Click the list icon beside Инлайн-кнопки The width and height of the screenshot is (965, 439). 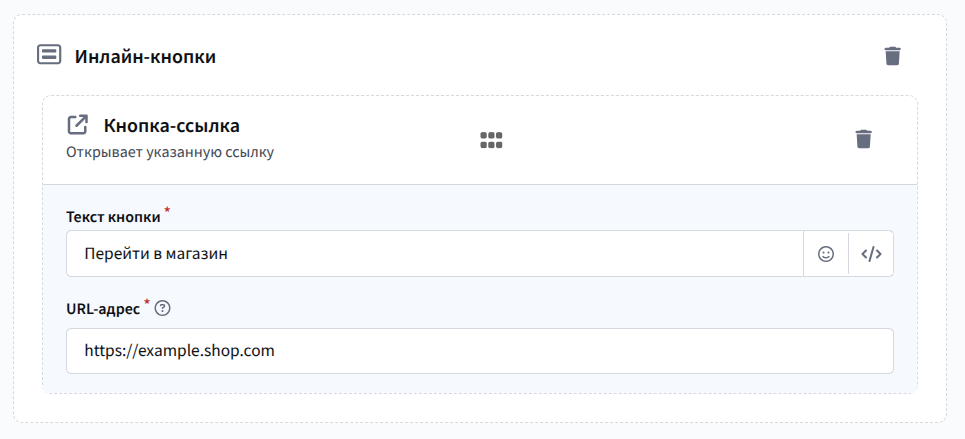point(48,55)
